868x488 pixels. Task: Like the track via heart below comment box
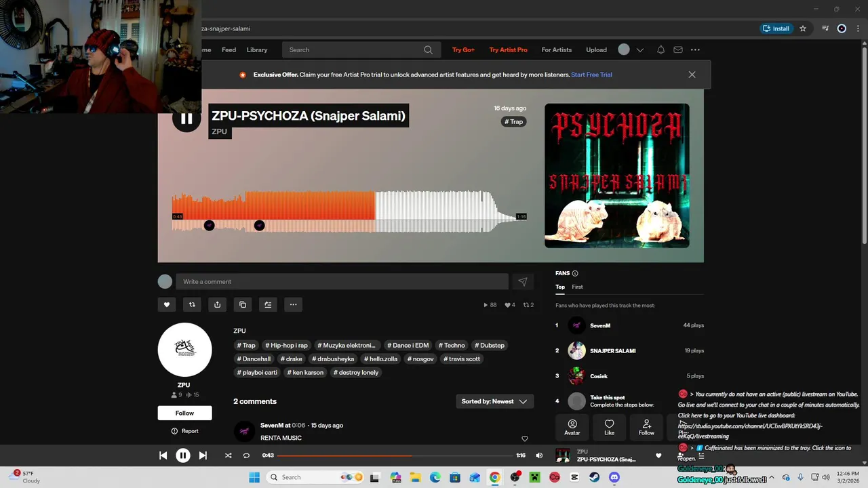(166, 304)
